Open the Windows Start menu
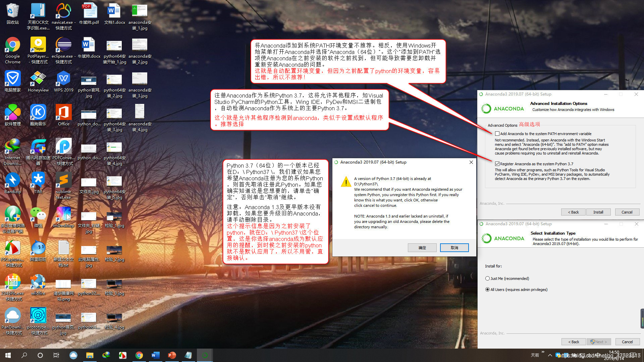 click(x=8, y=355)
